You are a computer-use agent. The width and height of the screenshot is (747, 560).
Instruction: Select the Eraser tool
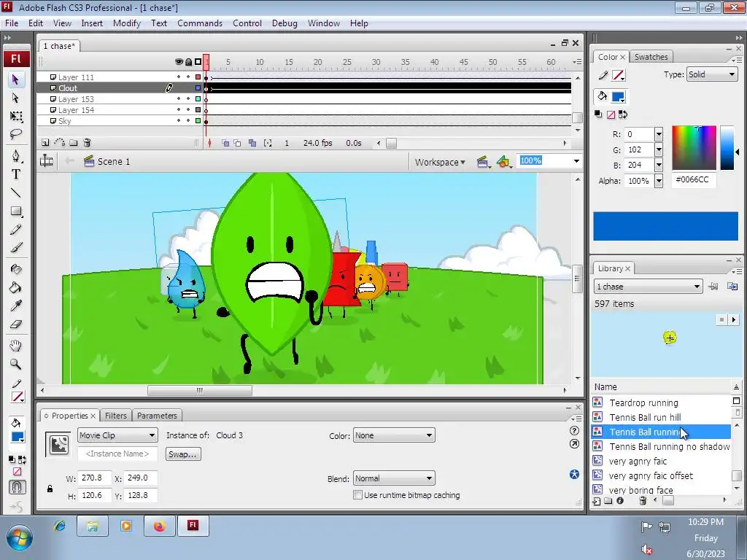(x=16, y=324)
